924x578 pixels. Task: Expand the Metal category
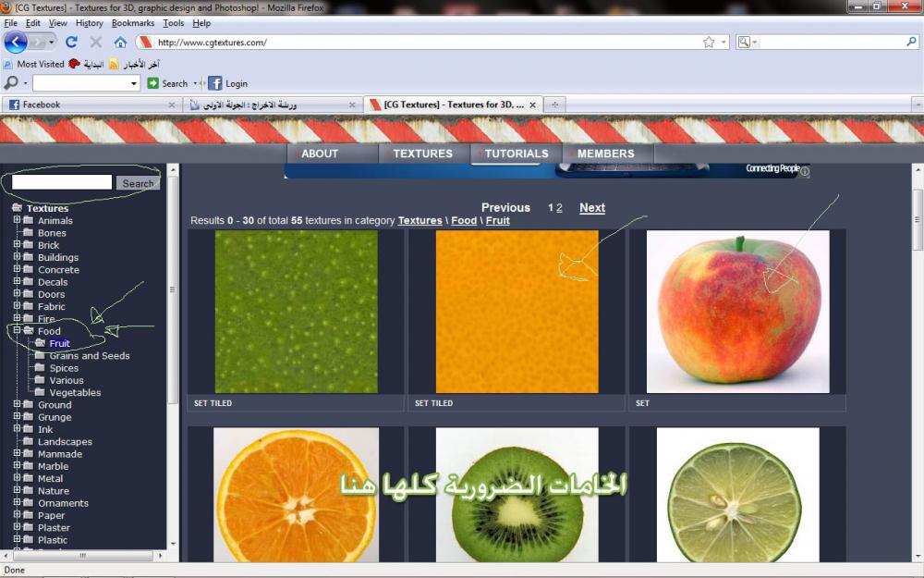(x=17, y=478)
